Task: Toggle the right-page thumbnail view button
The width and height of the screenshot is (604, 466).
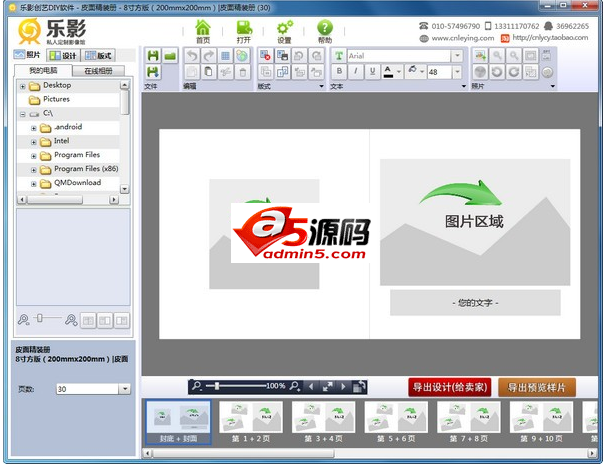Action: click(x=122, y=320)
